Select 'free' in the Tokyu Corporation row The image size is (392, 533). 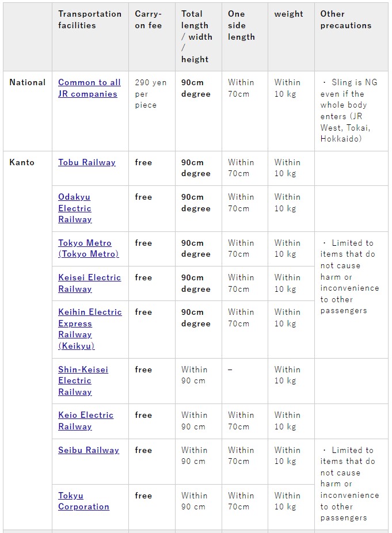[x=143, y=496]
